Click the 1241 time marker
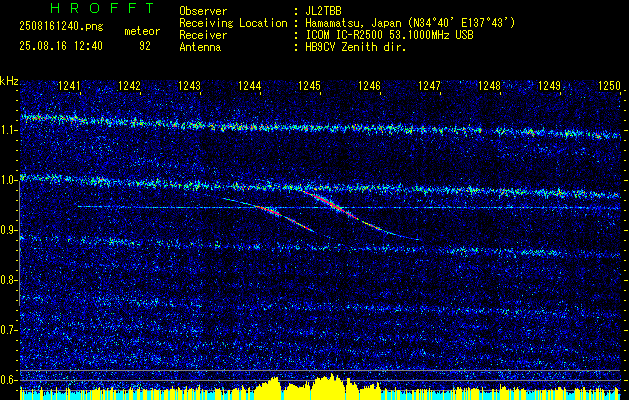 [69, 86]
